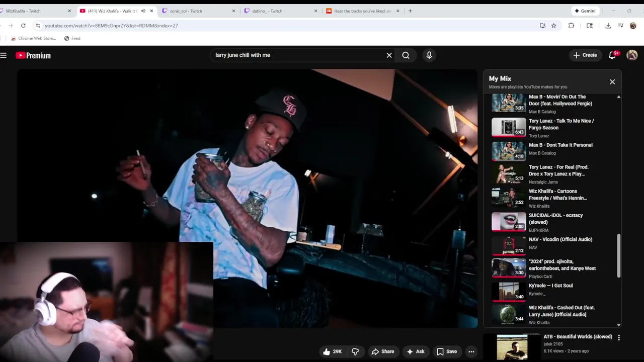Viewport: 644px width, 362px height.
Task: Open the notifications bell
Action: [x=612, y=55]
